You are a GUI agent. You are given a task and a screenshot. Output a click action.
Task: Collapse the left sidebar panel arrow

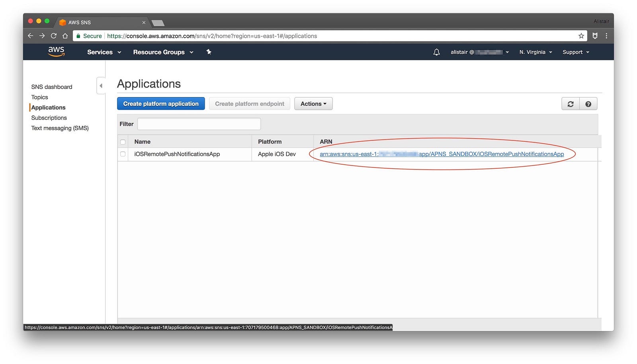tap(101, 86)
